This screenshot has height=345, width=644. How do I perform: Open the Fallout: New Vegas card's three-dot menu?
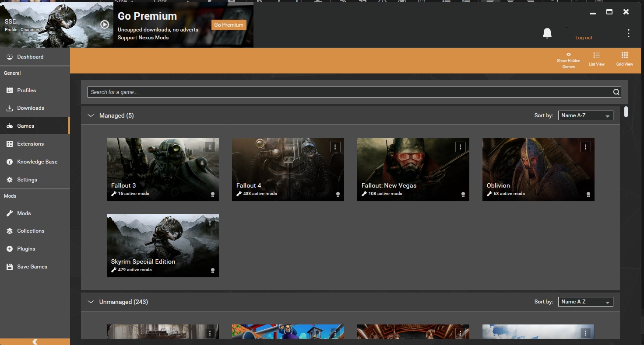(461, 147)
